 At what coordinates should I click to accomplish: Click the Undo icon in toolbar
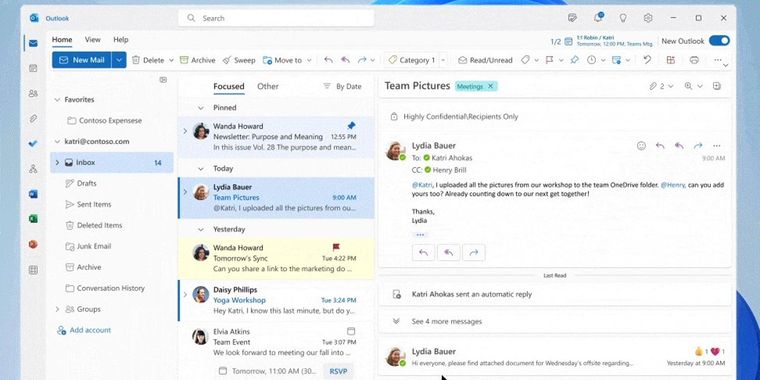pyautogui.click(x=647, y=60)
